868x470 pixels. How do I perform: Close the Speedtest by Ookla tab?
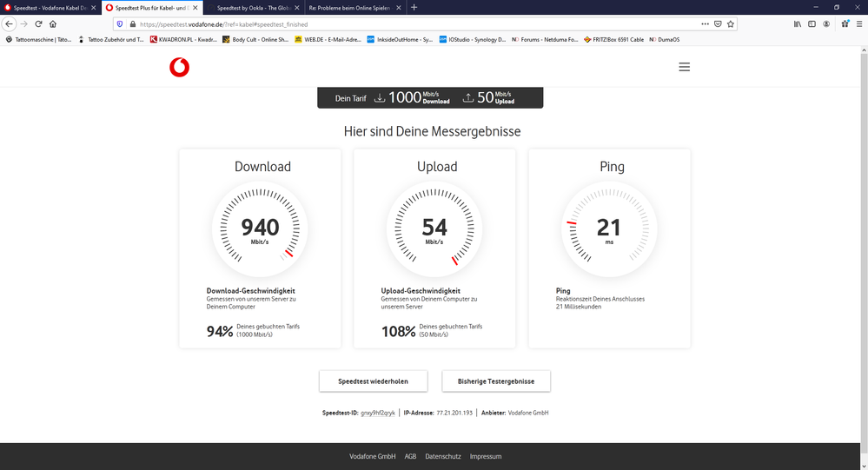(296, 8)
